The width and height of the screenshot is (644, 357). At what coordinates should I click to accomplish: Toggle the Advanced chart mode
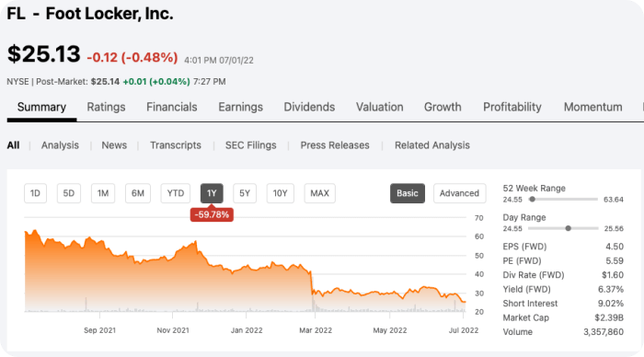pos(459,193)
